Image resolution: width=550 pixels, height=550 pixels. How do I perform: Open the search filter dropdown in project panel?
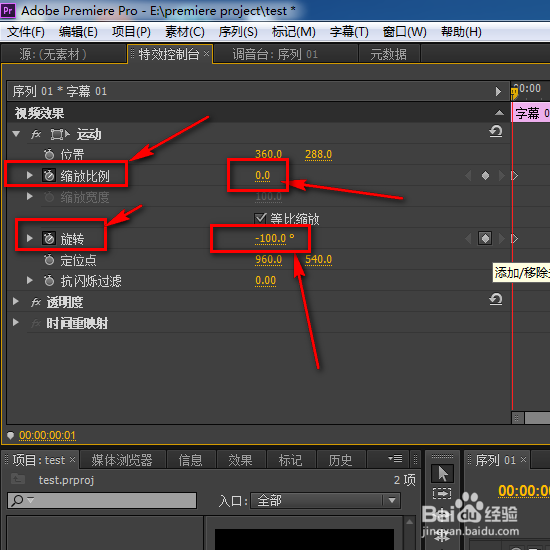31,499
